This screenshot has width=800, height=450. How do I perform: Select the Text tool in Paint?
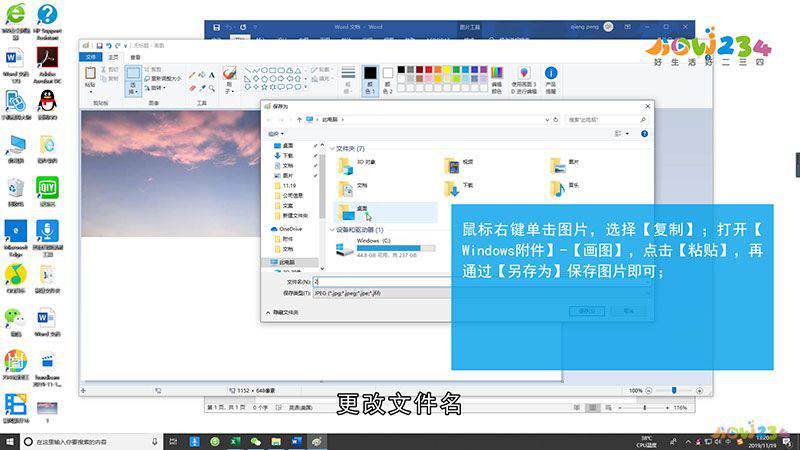point(211,76)
